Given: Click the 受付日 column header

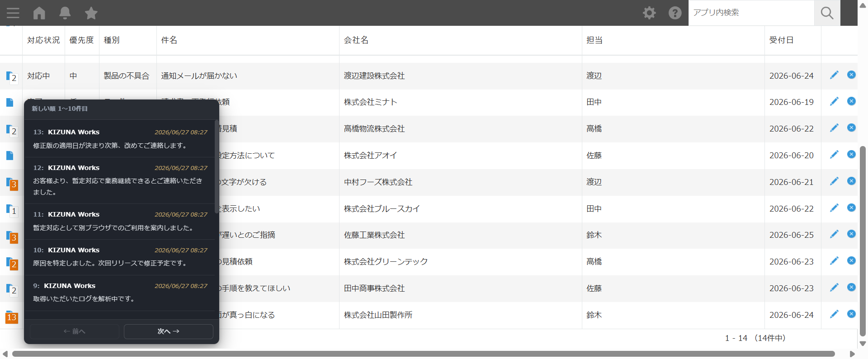Looking at the screenshot, I should click(793, 40).
